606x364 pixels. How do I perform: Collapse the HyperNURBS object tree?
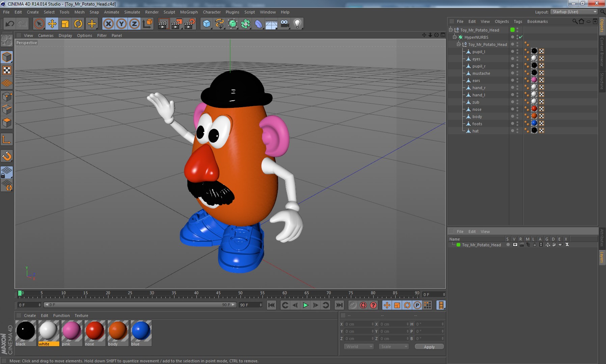[455, 37]
